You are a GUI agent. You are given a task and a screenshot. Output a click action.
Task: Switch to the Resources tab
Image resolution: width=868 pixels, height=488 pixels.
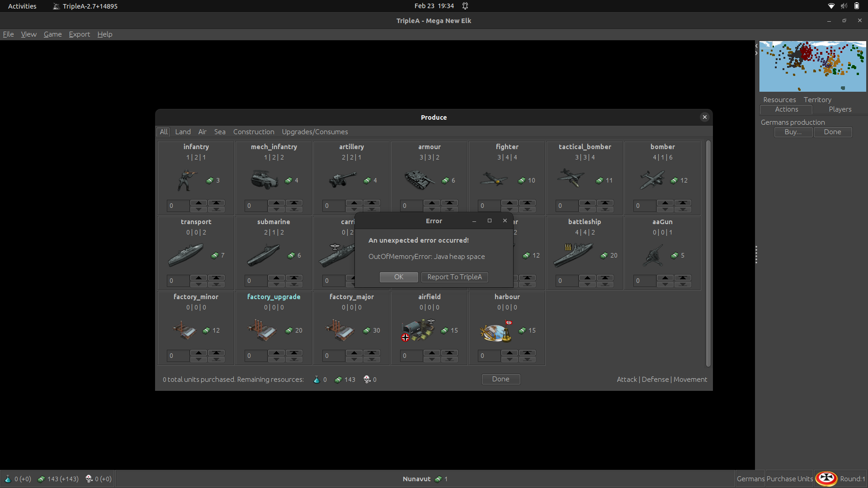click(x=779, y=100)
